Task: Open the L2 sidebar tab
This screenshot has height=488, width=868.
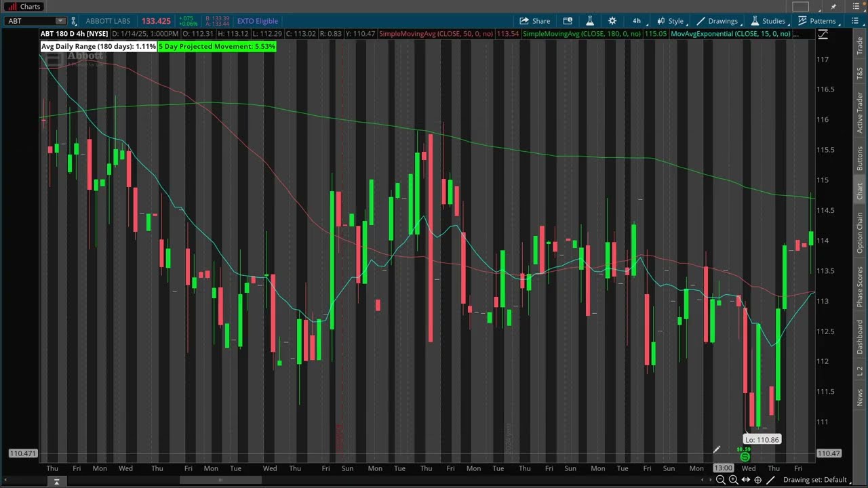Action: (860, 371)
